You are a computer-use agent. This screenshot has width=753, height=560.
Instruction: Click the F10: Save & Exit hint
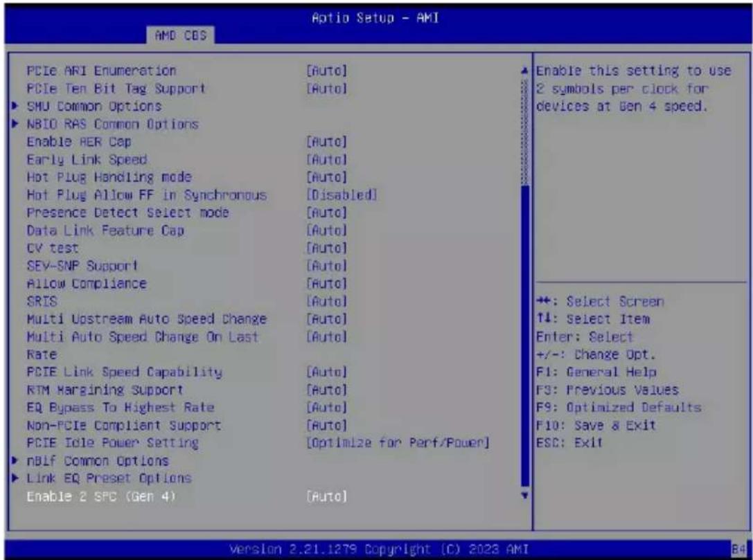(596, 425)
